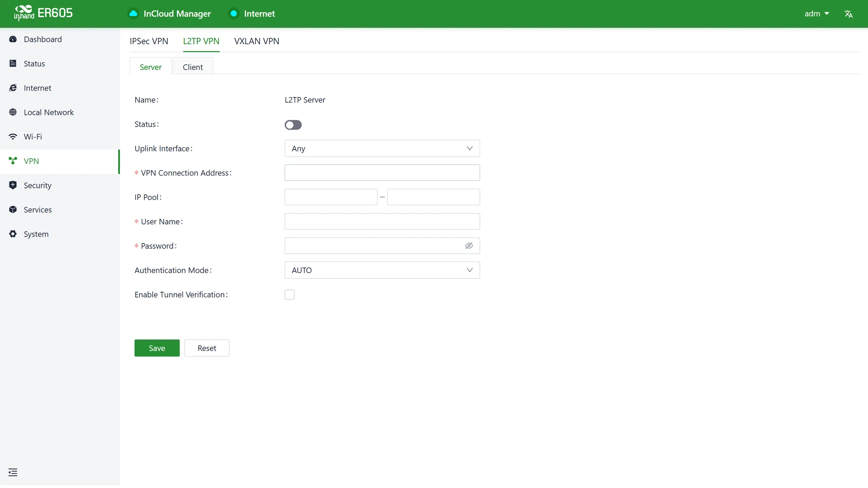Open the Internet status link in header
Image resolution: width=868 pixels, height=488 pixels.
pyautogui.click(x=259, y=14)
